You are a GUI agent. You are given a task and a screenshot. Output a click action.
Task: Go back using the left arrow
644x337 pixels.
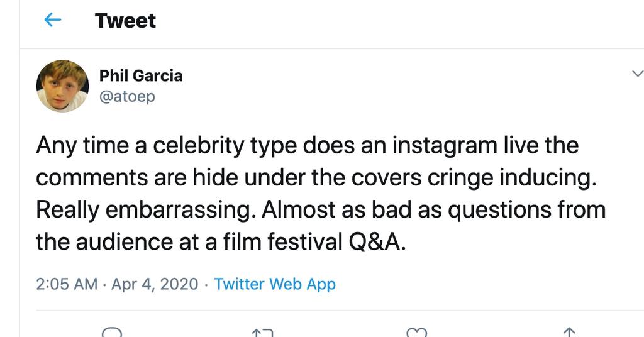pos(53,21)
